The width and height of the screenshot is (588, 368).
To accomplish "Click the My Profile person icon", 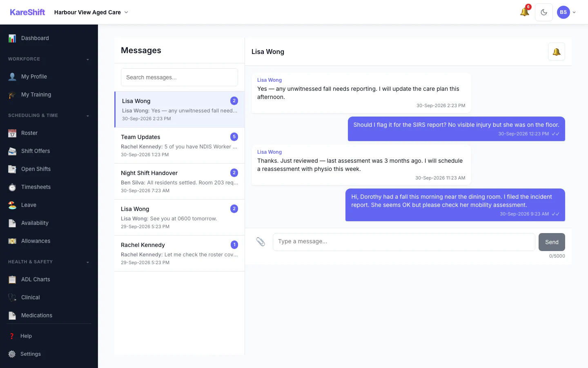I will coord(12,77).
